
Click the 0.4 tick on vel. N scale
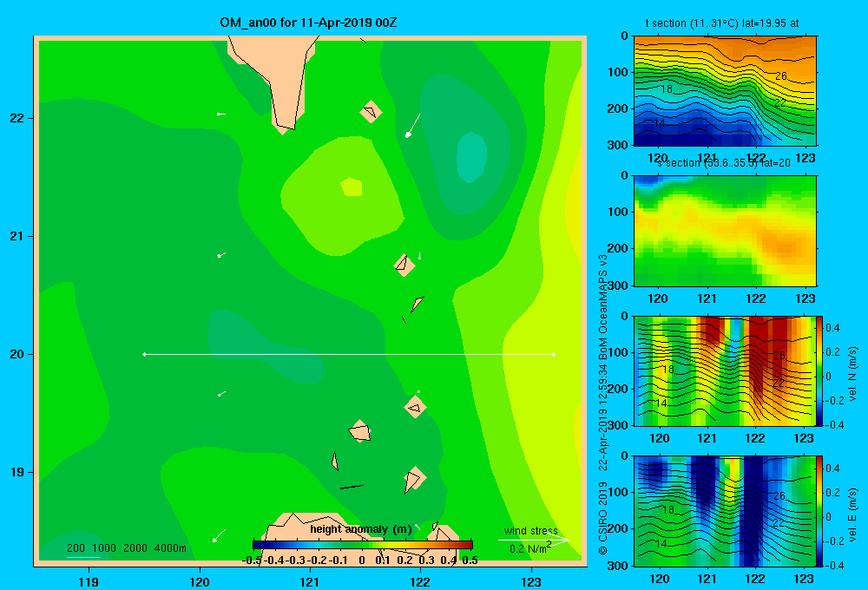tap(833, 328)
